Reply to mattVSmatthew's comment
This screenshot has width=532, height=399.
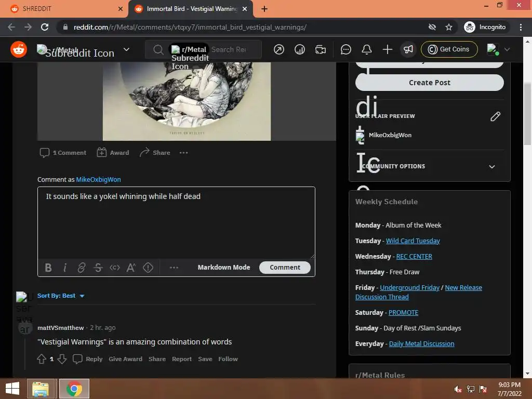[87, 359]
